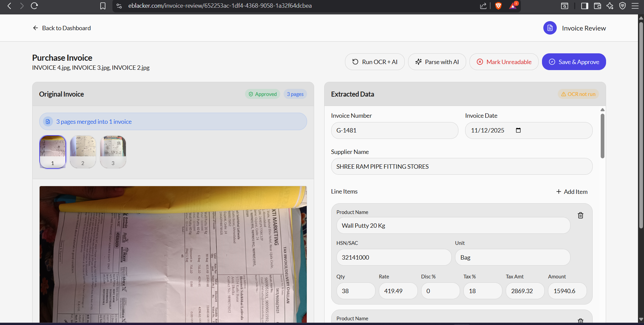This screenshot has height=325, width=644.
Task: Open Leo AI sparkle icon
Action: [x=610, y=6]
